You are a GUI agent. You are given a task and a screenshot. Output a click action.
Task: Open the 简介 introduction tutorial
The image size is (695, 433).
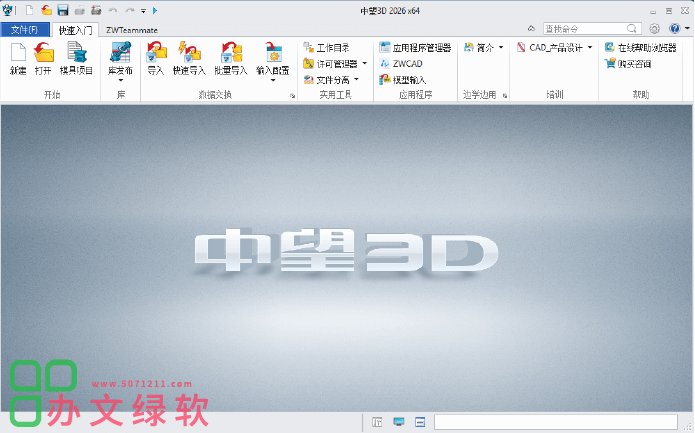pos(478,47)
